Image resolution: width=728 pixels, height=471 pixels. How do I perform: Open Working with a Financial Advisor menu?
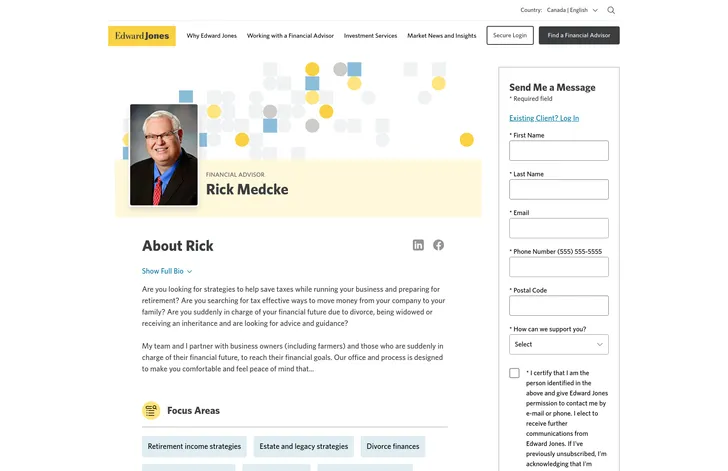click(x=290, y=36)
